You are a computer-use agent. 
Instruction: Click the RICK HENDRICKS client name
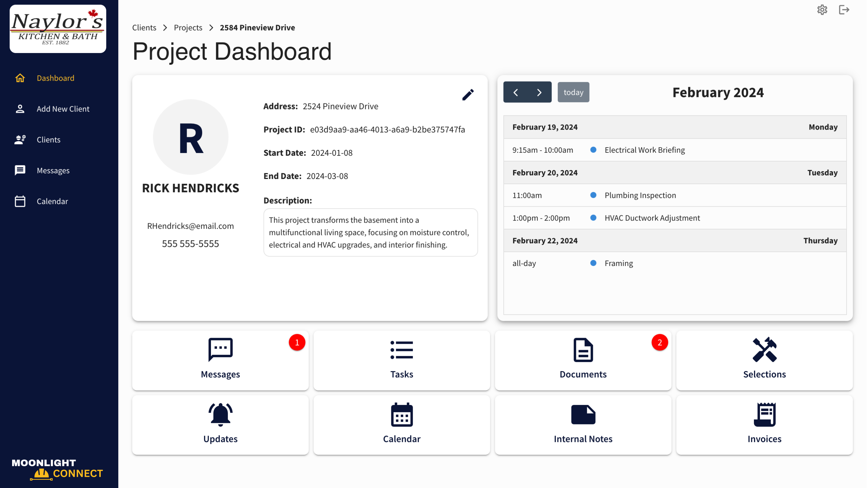coord(190,188)
